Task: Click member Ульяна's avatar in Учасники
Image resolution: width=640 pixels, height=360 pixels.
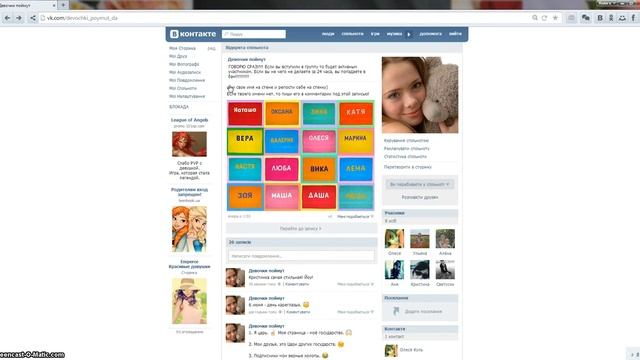Action: [x=420, y=239]
